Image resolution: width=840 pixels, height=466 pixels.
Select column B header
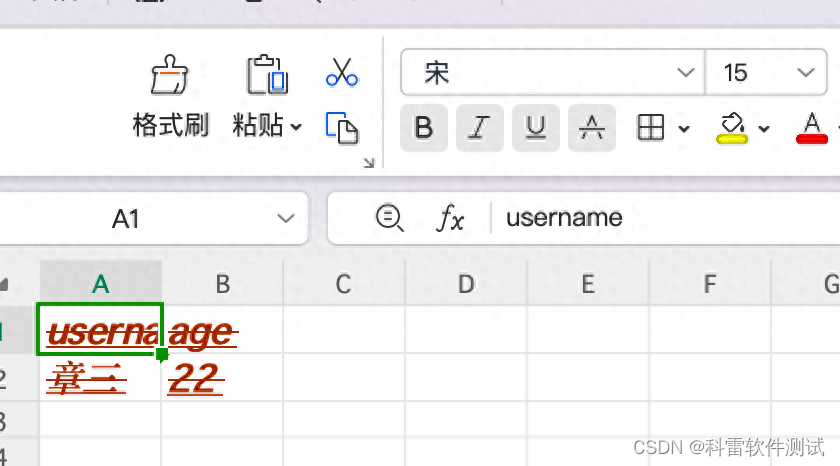[x=222, y=283]
